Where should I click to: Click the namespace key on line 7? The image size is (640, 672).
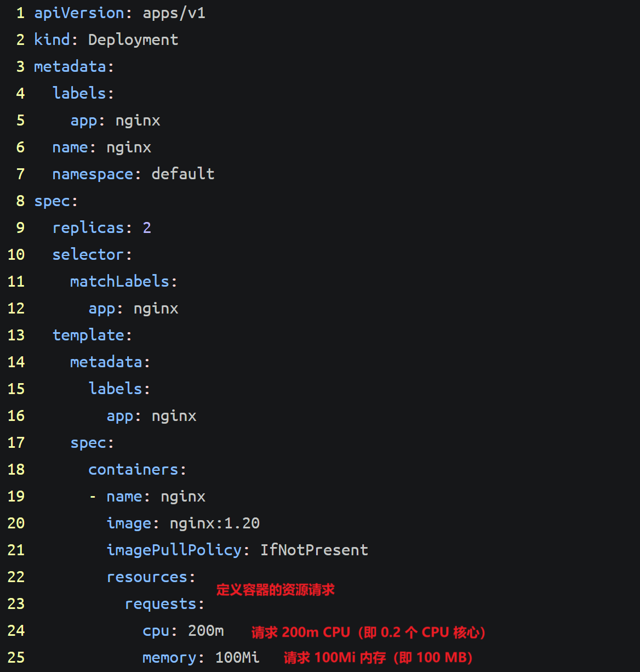pyautogui.click(x=93, y=174)
